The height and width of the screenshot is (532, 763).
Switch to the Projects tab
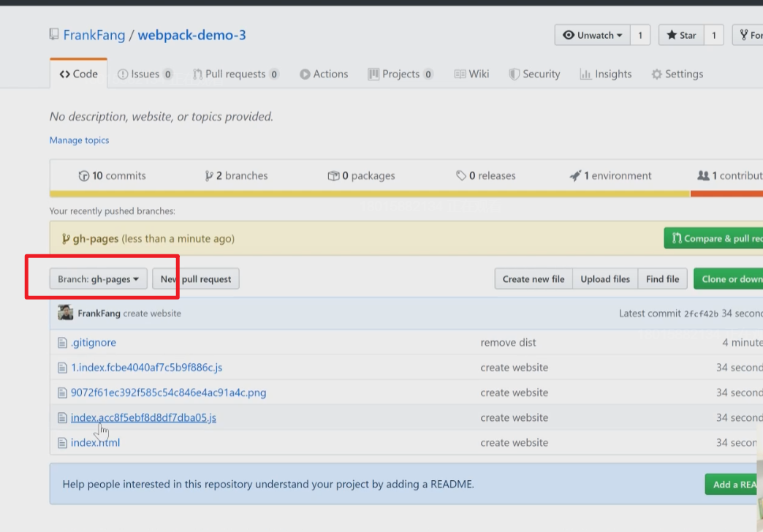pyautogui.click(x=401, y=74)
